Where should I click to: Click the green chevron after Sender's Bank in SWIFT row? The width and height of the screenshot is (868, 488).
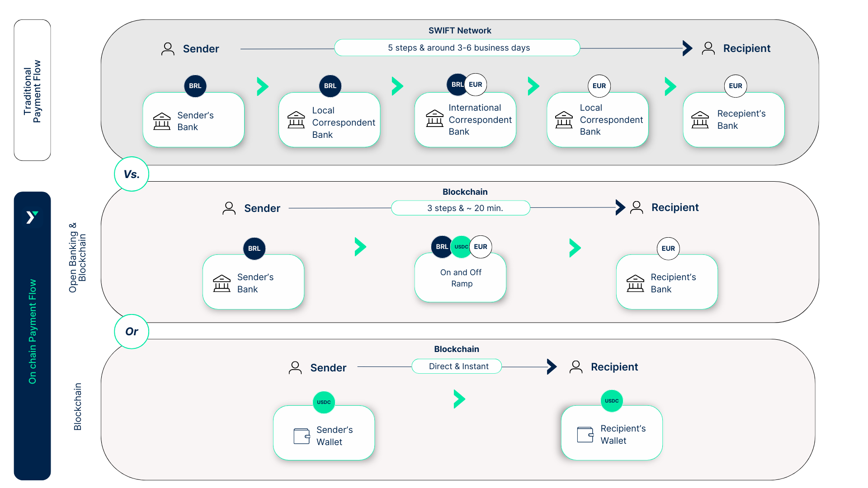tap(263, 86)
